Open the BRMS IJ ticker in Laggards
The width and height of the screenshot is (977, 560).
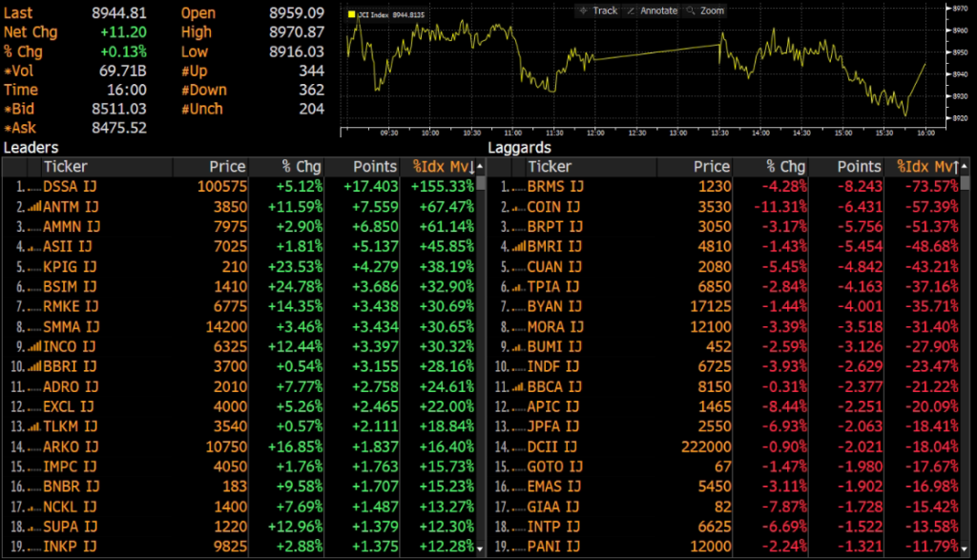tap(554, 186)
